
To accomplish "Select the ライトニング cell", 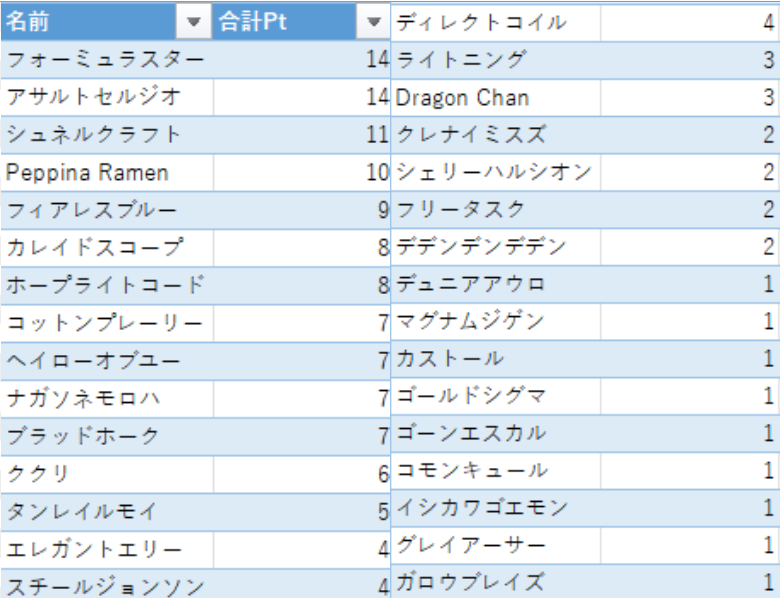I will tap(495, 60).
